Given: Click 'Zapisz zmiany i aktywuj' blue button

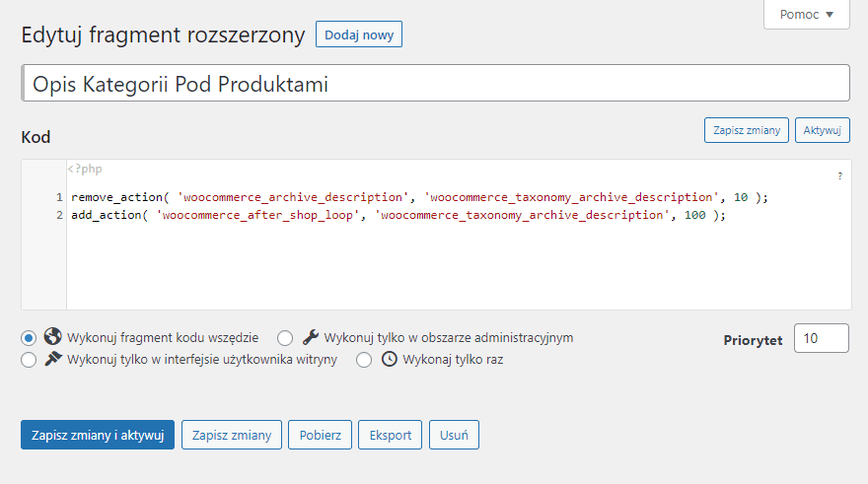Looking at the screenshot, I should coord(98,435).
